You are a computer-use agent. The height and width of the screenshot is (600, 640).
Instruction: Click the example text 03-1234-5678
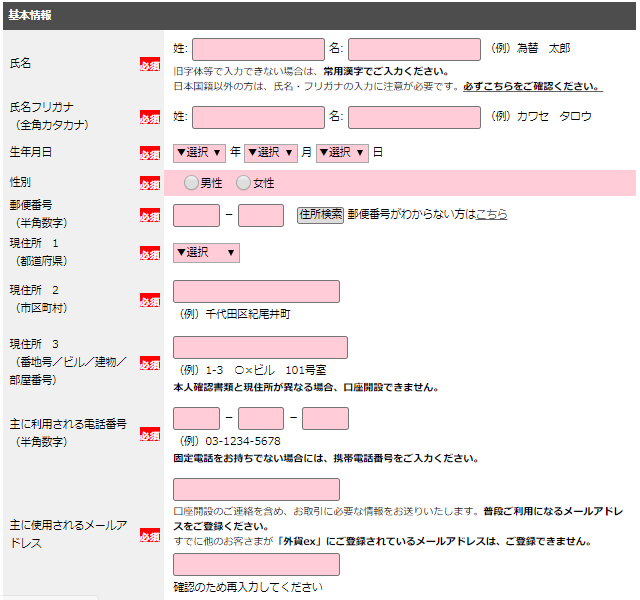click(x=243, y=441)
